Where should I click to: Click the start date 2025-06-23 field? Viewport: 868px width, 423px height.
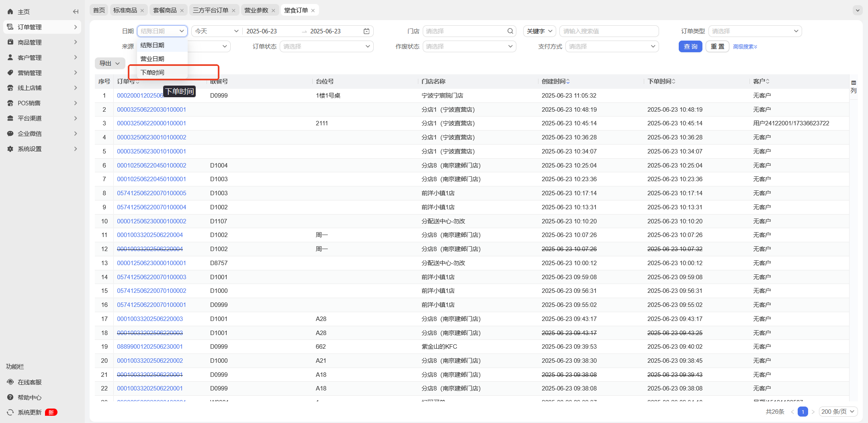(262, 31)
